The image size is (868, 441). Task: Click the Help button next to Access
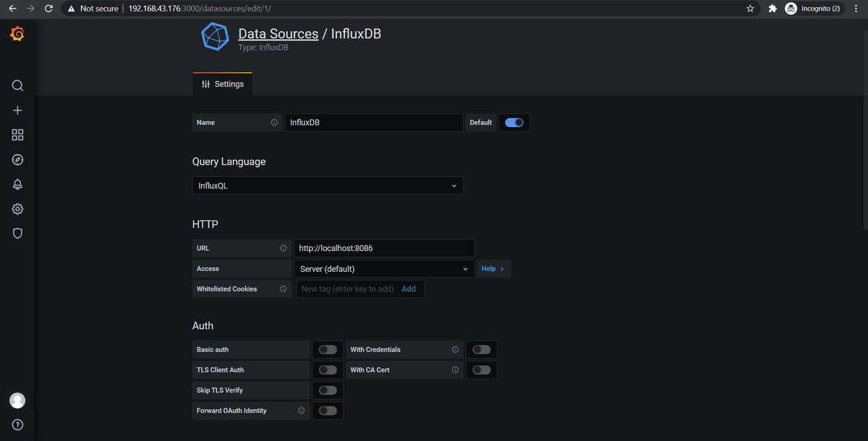pos(493,268)
